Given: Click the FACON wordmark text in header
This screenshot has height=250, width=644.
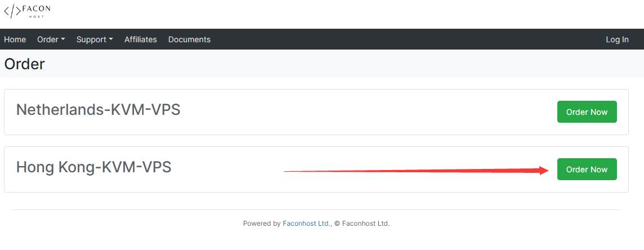Looking at the screenshot, I should click(x=37, y=8).
